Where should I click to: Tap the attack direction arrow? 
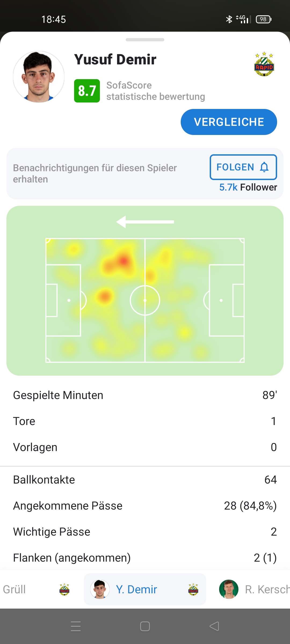pos(145,222)
